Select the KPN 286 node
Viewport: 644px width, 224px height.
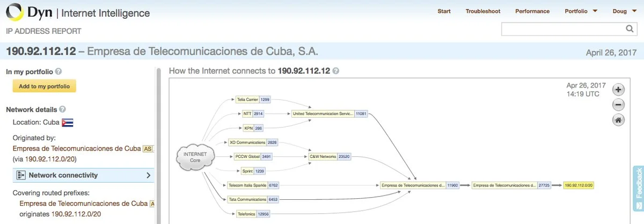(x=253, y=128)
